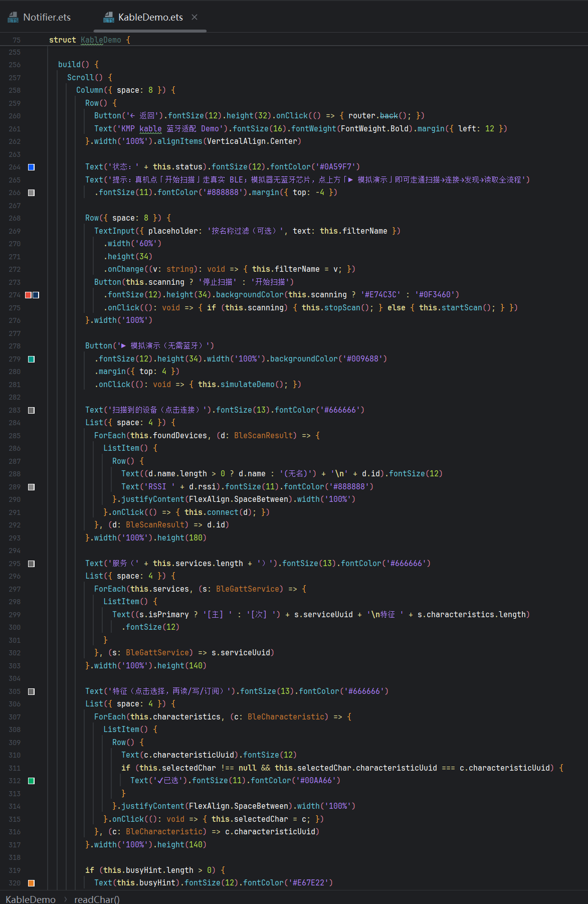Click 'd.rssi' on line 289

coord(203,487)
